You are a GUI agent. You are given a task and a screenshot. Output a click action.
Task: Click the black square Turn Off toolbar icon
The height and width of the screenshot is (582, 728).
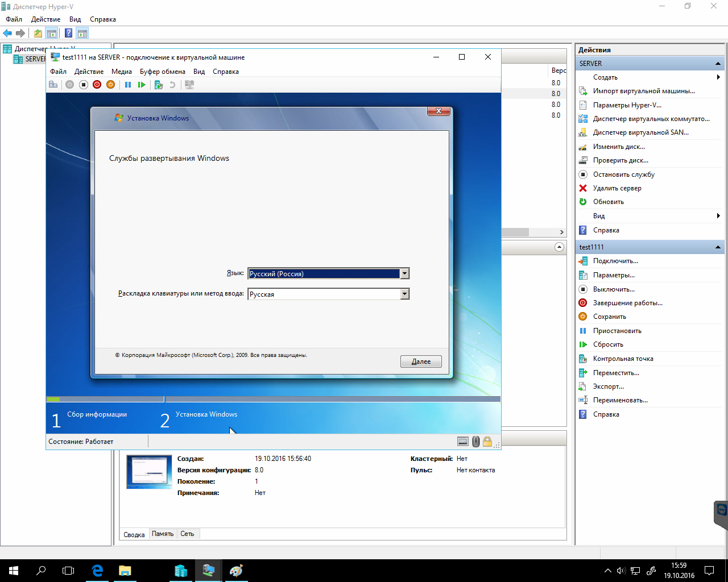click(83, 85)
